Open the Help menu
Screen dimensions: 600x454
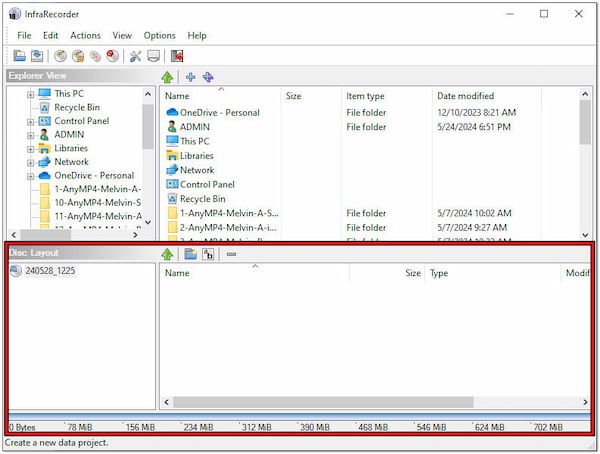(197, 36)
